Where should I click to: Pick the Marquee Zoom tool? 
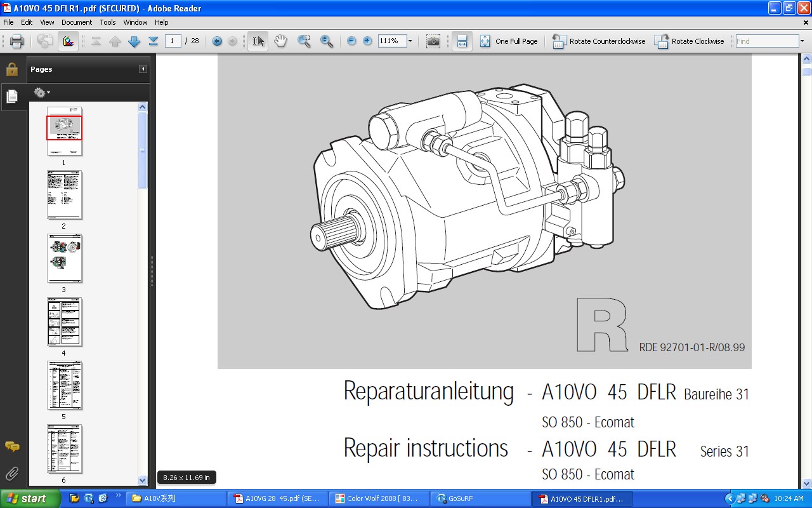[304, 41]
